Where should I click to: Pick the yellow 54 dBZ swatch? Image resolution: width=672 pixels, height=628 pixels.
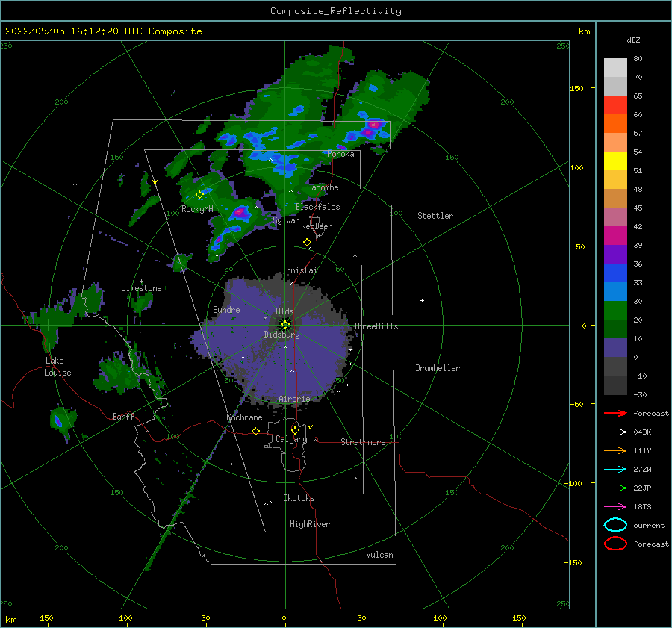(x=615, y=161)
